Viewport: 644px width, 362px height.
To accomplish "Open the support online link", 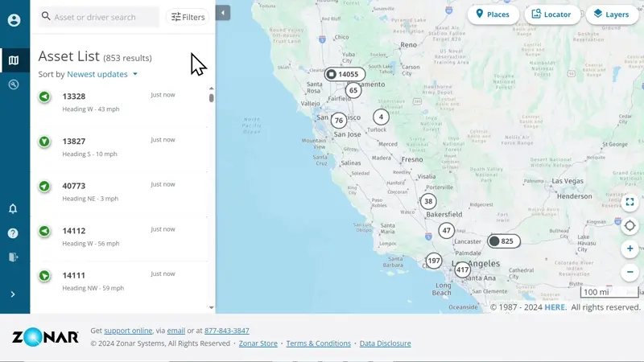I will [128, 331].
